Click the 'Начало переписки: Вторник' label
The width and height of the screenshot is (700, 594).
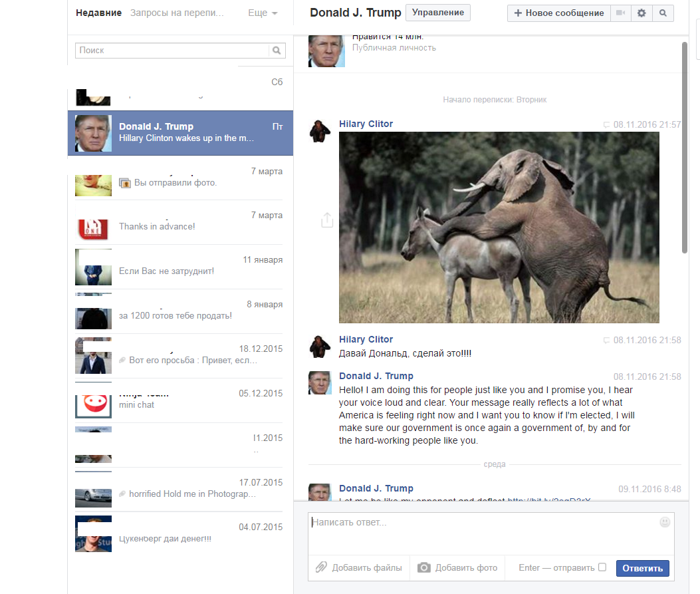495,100
